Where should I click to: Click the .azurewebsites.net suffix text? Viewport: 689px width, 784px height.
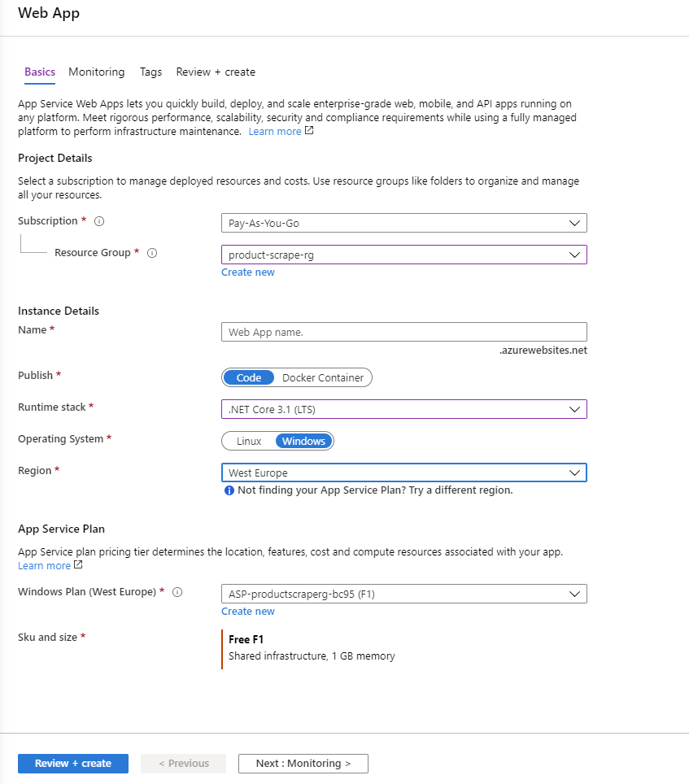(x=543, y=350)
